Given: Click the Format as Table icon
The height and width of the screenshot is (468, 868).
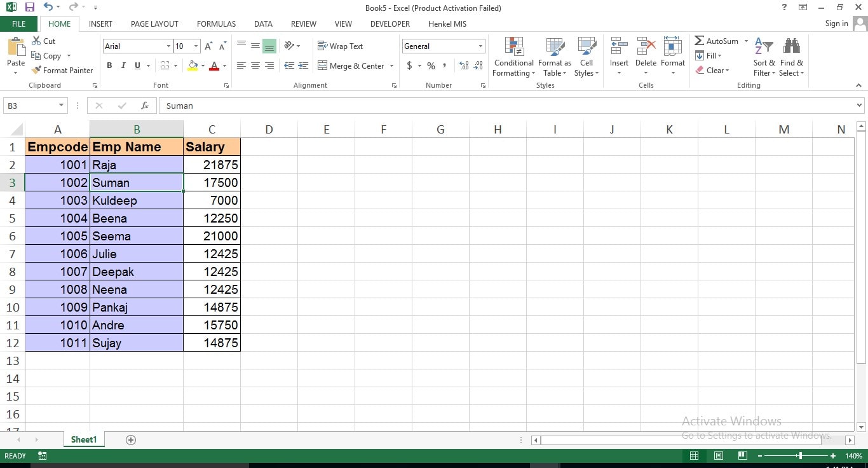Looking at the screenshot, I should (x=554, y=47).
